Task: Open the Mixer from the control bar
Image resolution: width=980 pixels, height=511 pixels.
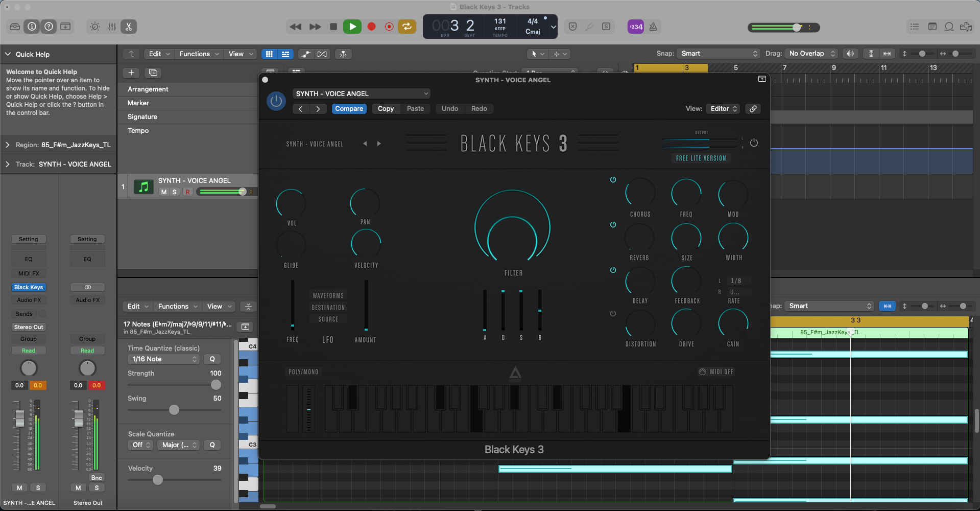Action: pyautogui.click(x=112, y=27)
